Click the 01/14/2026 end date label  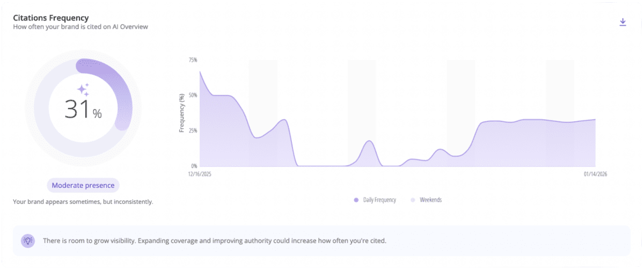pos(595,174)
